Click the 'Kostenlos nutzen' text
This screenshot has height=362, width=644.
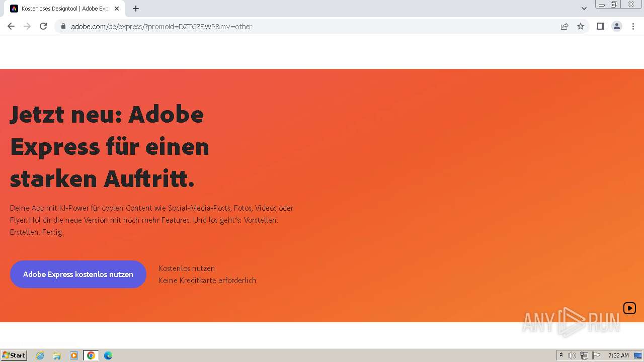187,268
